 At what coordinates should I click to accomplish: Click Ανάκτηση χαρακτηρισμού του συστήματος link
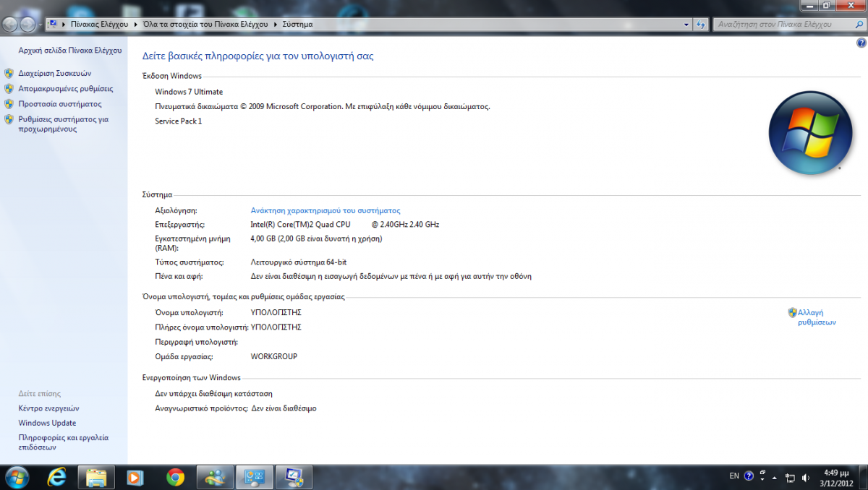(x=325, y=210)
